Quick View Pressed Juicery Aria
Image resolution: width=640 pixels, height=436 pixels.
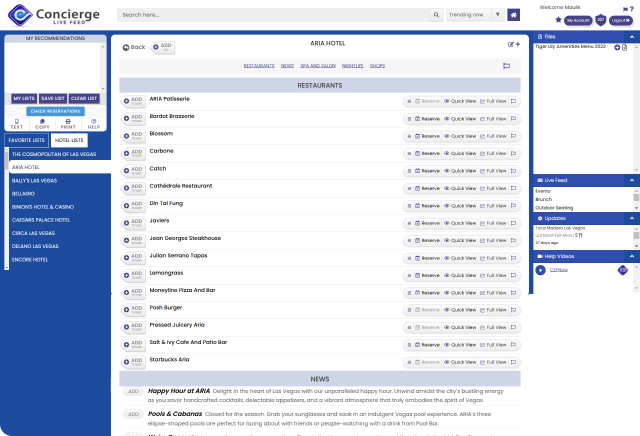point(460,327)
